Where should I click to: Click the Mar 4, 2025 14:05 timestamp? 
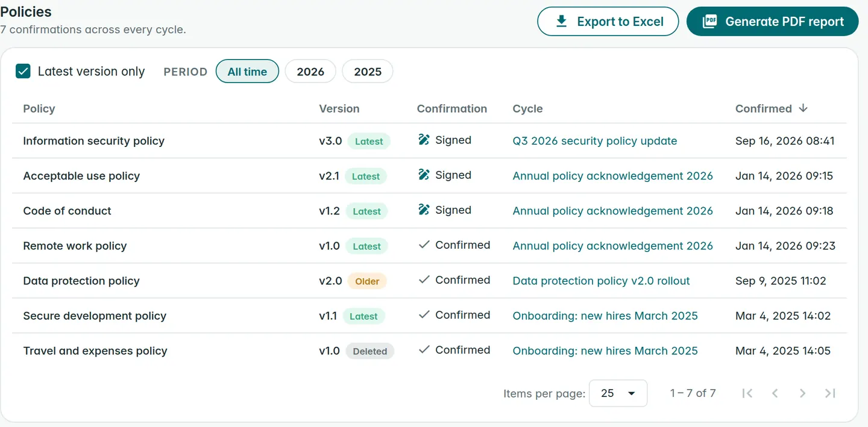pyautogui.click(x=783, y=351)
